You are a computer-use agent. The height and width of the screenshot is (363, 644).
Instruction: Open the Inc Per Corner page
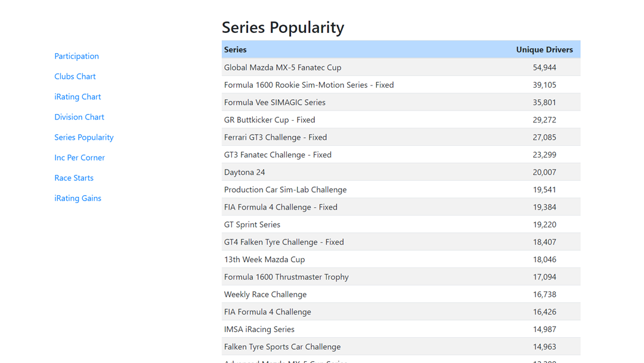pos(79,157)
